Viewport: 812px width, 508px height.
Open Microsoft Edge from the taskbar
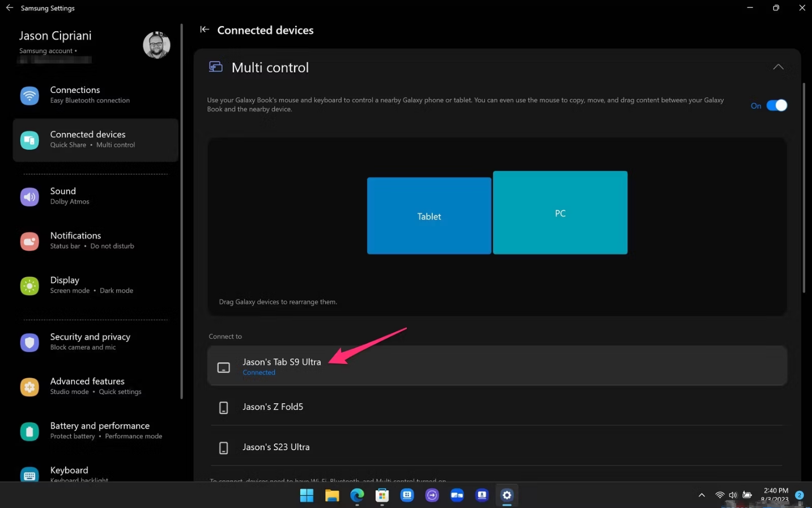point(357,495)
